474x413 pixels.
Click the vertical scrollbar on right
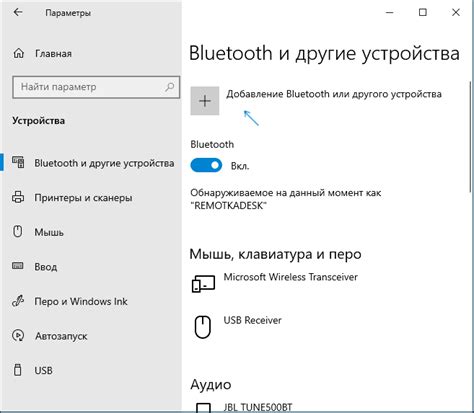471,137
